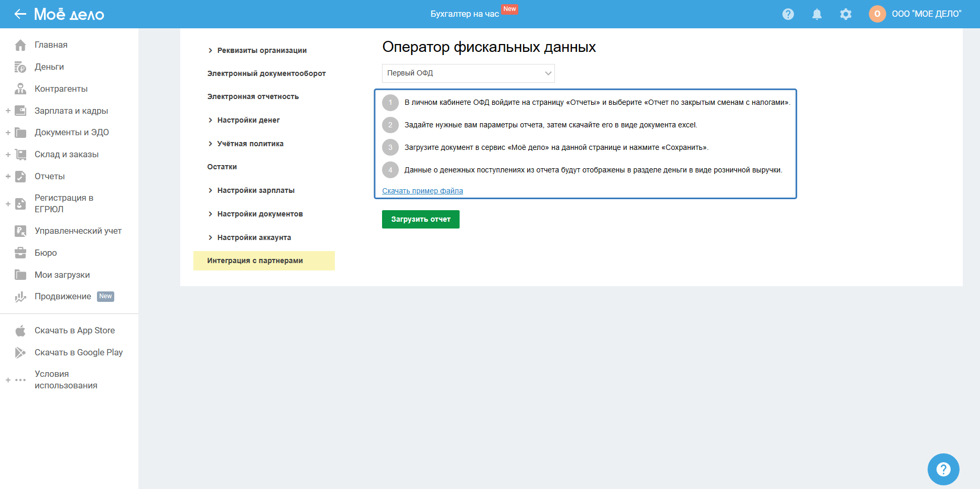Click the Мои загрузки folder icon
Viewport: 980px width, 489px height.
coord(20,275)
